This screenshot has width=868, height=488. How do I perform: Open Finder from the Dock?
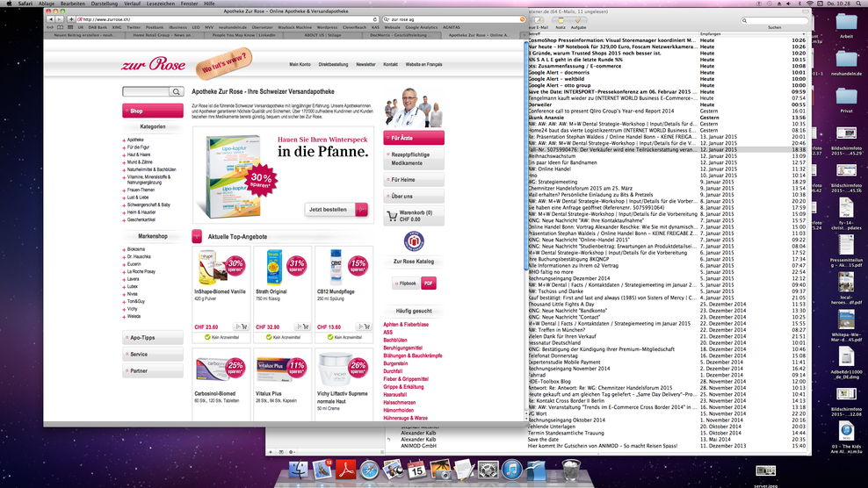(299, 470)
